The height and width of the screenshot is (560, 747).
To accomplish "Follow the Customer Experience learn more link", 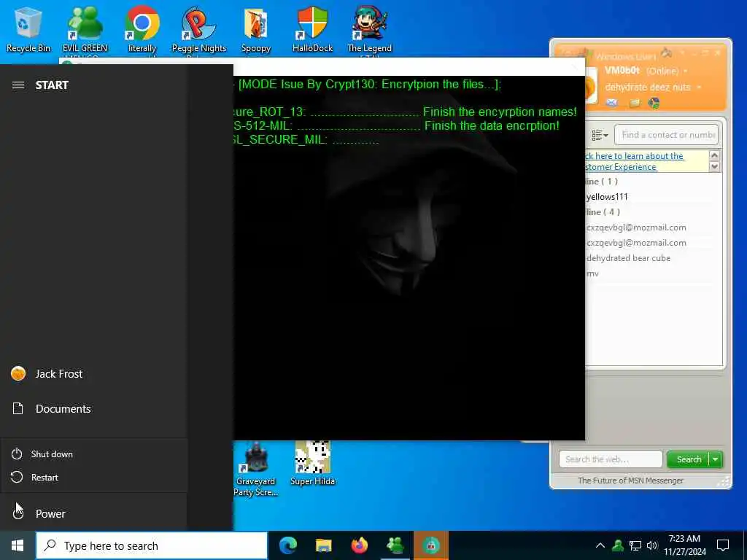I will coord(634,161).
